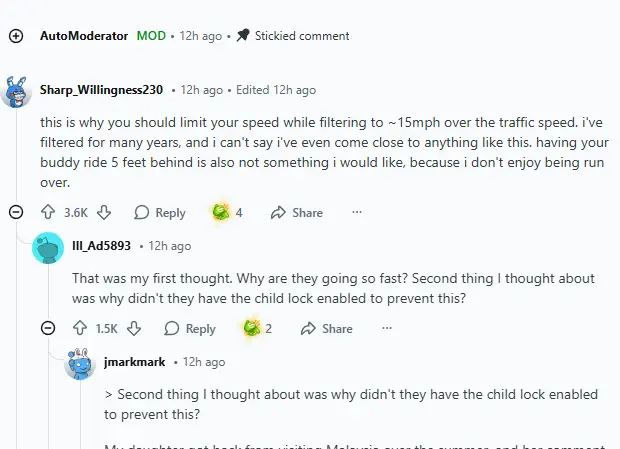Collapse Sharp_Willingness230's comment thread
Viewport: 620px width, 449px height.
point(16,212)
